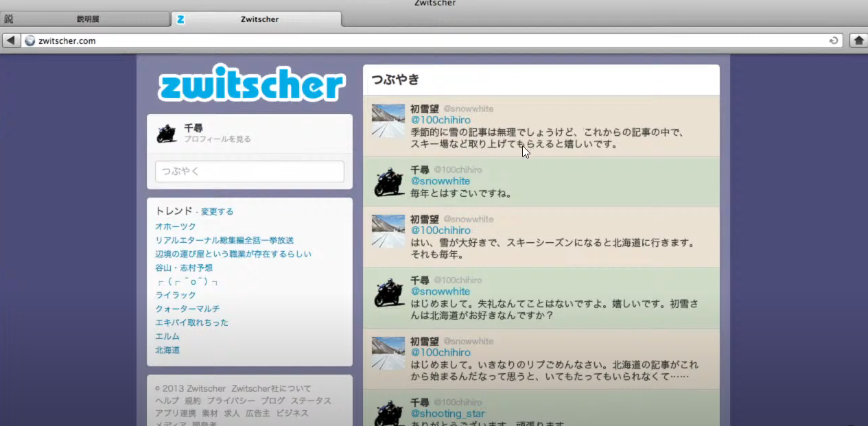The image size is (868, 426).
Task: Click the snowy road avatar on the いきなりのリプ tweet
Action: [x=388, y=353]
